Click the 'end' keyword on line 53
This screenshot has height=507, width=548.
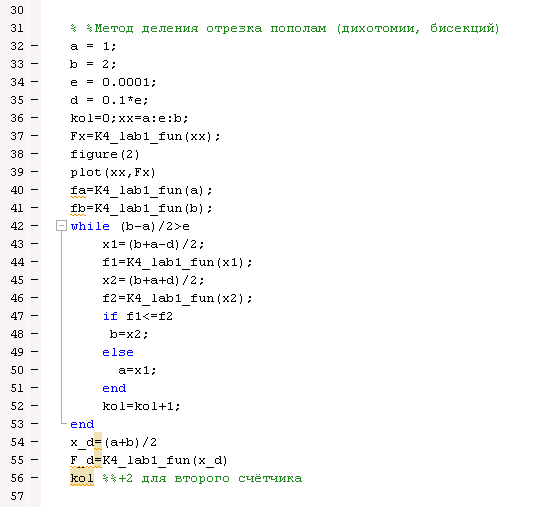click(82, 424)
